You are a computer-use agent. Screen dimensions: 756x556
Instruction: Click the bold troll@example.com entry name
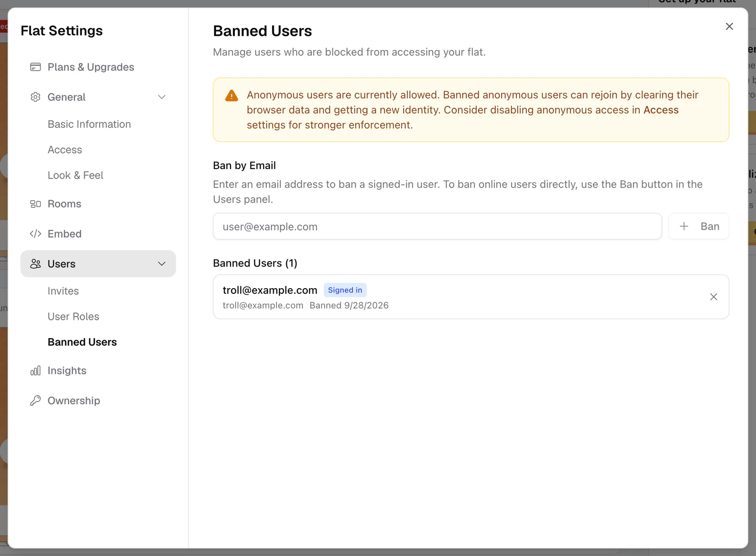click(x=270, y=290)
